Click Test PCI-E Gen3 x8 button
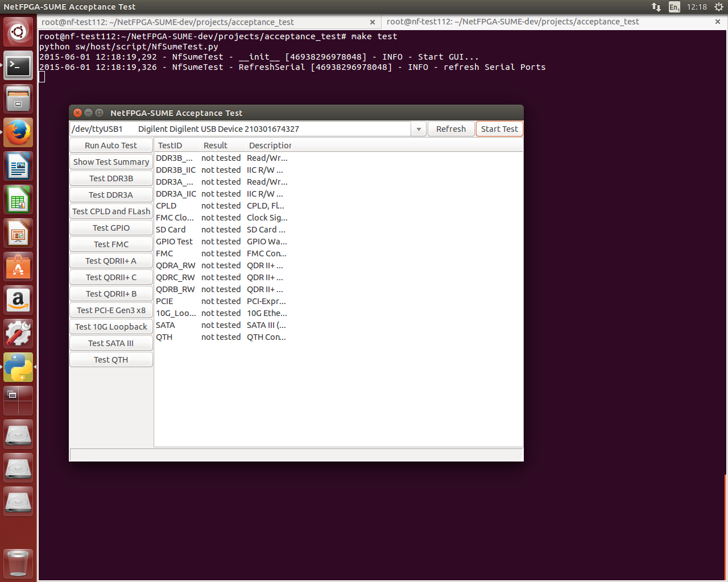 [x=111, y=310]
